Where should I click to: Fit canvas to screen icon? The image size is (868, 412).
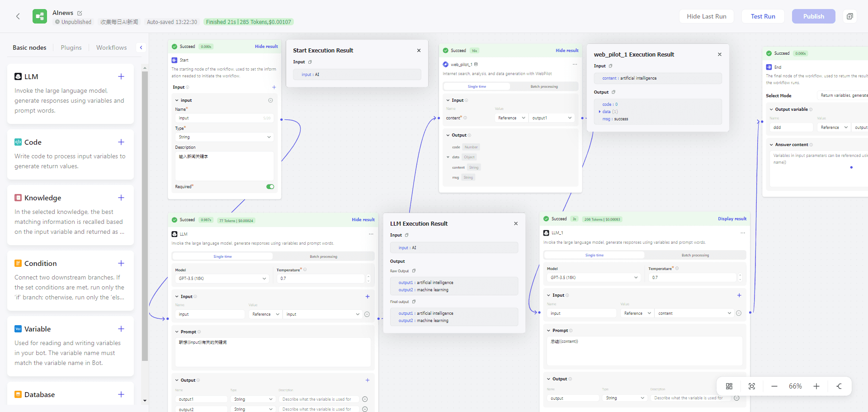(x=752, y=386)
